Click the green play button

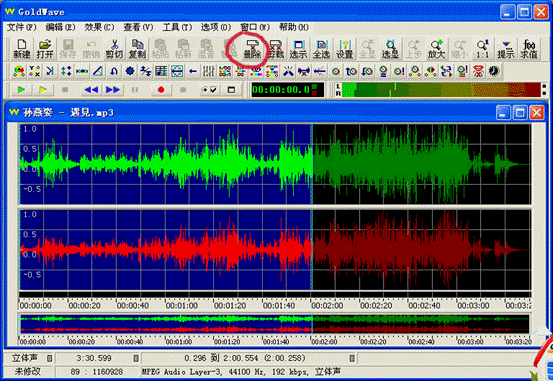click(21, 90)
